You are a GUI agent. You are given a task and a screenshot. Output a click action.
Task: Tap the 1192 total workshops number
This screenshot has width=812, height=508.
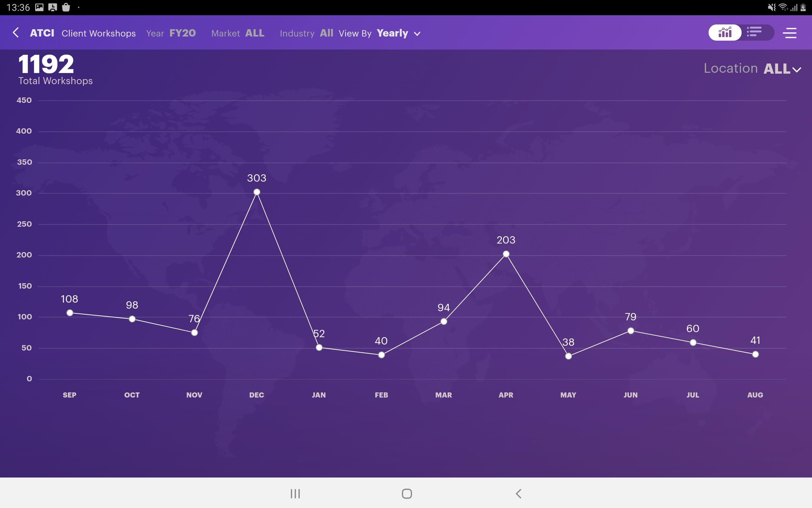point(46,64)
